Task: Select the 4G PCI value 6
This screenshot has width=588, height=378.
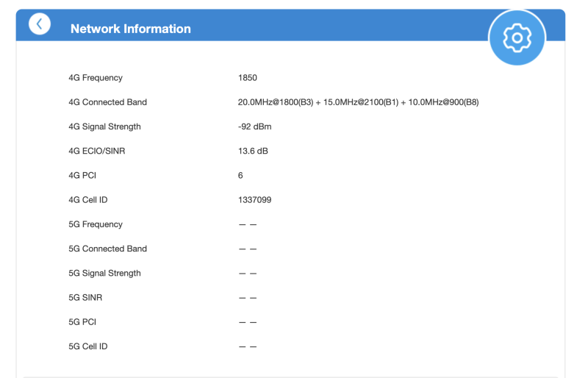Action: click(240, 175)
